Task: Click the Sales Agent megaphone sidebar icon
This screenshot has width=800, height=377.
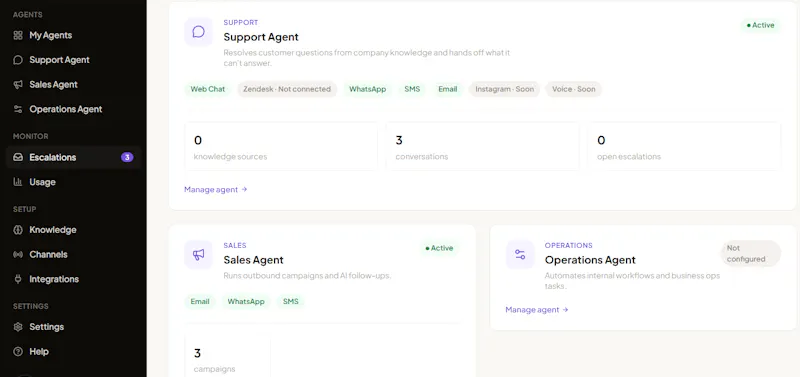Action: pos(18,84)
